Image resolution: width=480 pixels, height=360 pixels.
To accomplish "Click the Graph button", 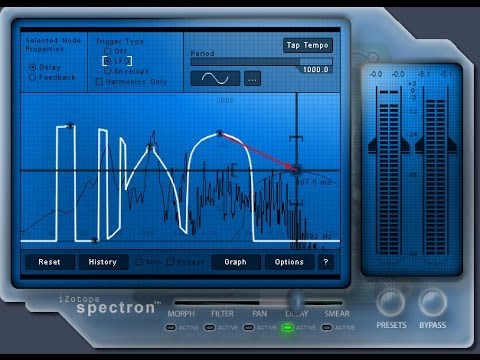I will pos(236,262).
